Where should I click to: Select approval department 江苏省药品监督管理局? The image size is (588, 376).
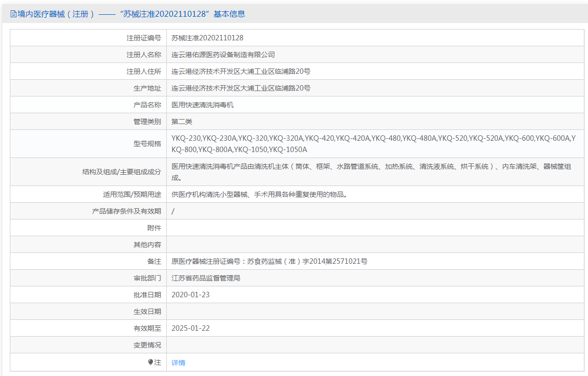click(x=206, y=278)
